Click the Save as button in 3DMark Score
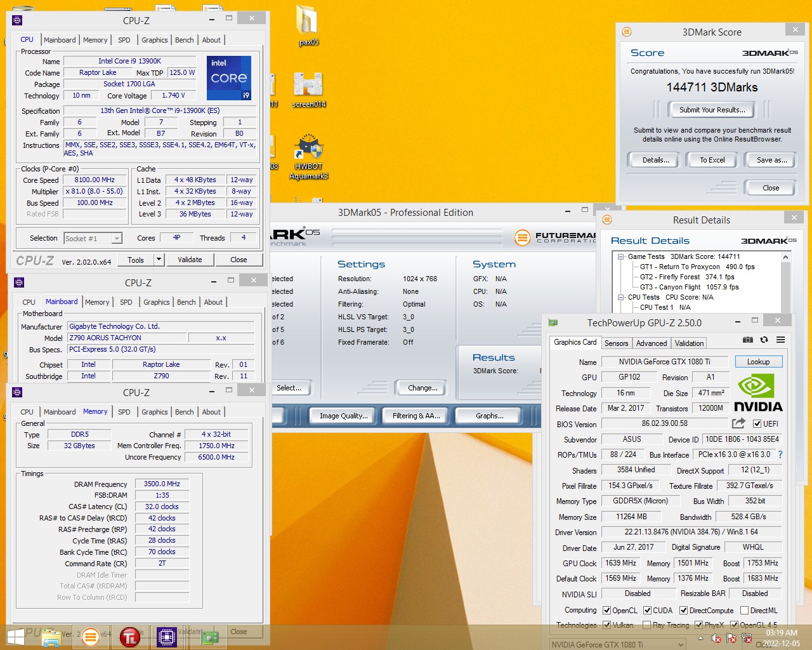The height and width of the screenshot is (650, 812). click(771, 160)
